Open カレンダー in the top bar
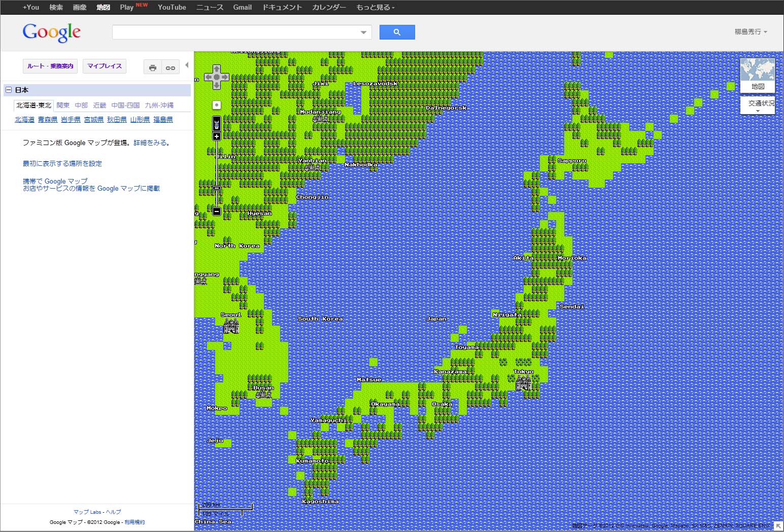 click(x=329, y=7)
